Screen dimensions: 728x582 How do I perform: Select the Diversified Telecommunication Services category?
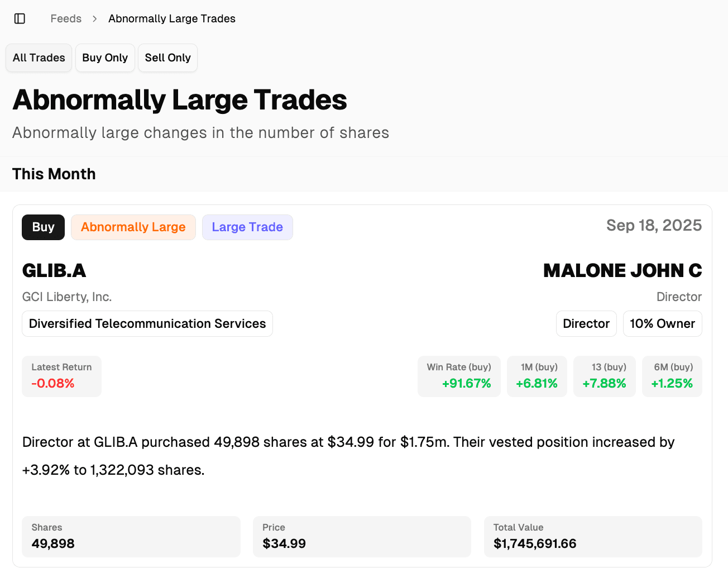point(147,323)
